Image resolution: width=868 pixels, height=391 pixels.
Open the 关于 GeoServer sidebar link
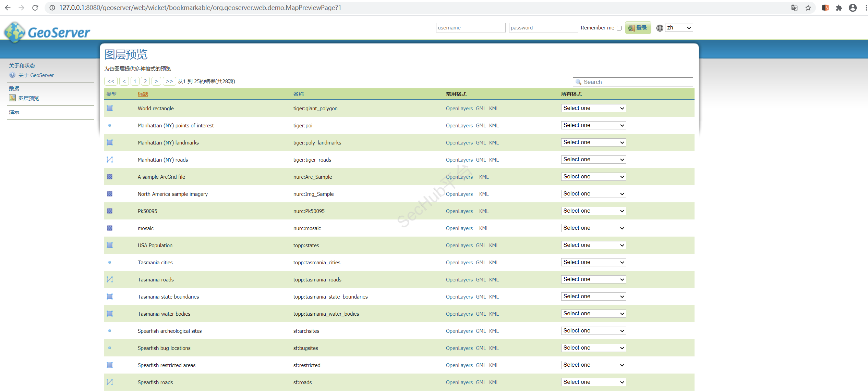pos(36,75)
